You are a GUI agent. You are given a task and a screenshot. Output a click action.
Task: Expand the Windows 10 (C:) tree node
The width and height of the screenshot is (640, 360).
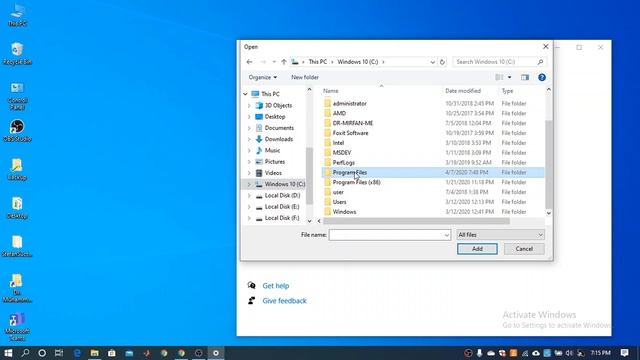tap(249, 184)
